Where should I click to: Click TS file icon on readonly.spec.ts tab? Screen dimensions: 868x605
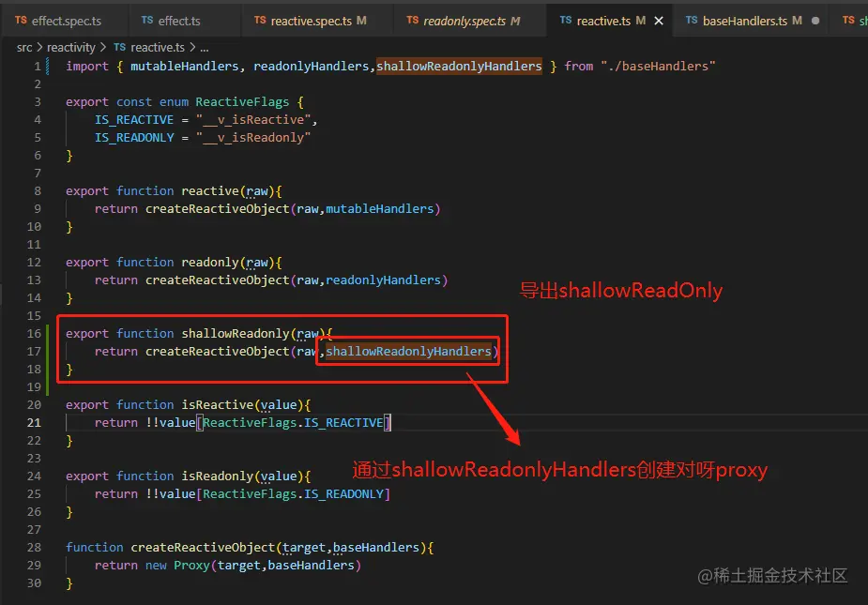[412, 21]
